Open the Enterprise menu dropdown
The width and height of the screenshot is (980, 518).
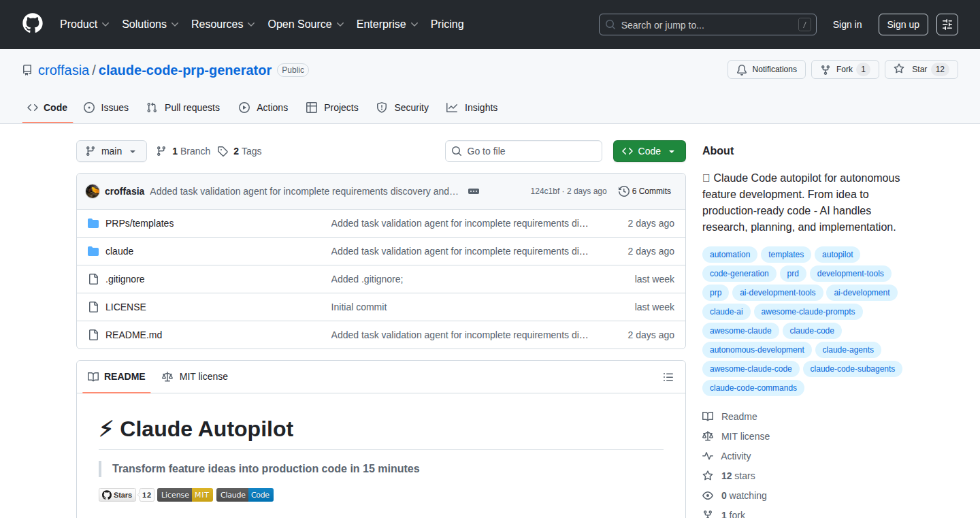coord(387,25)
